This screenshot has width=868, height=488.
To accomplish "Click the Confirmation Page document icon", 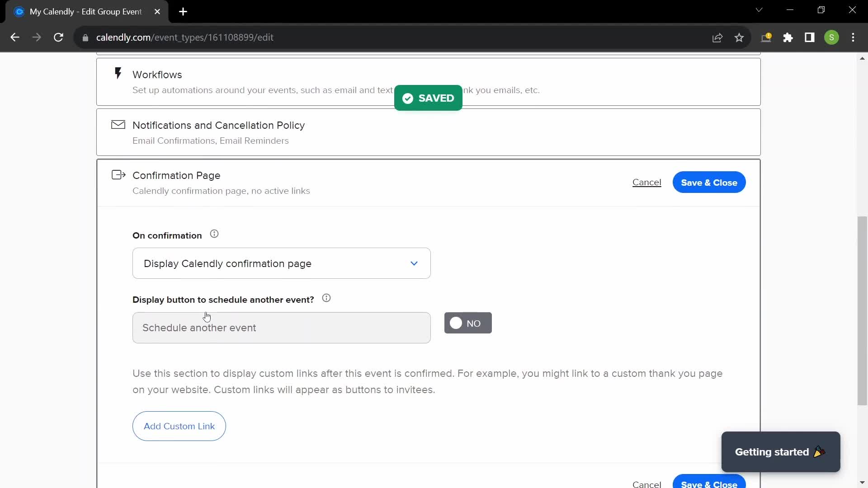I will point(118,174).
